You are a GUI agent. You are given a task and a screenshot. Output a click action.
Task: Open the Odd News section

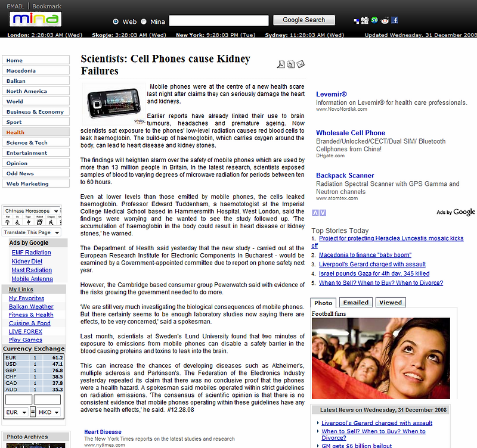pyautogui.click(x=36, y=173)
